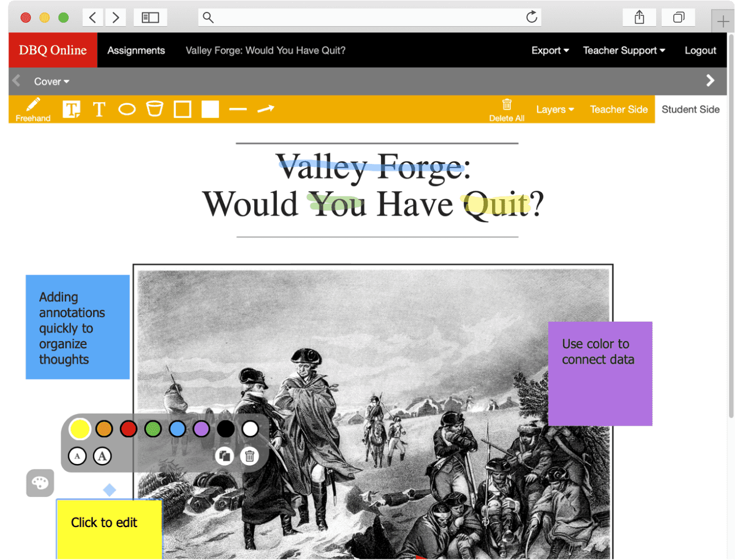This screenshot has height=560, width=735.
Task: Select the outlined square tool
Action: coord(182,109)
